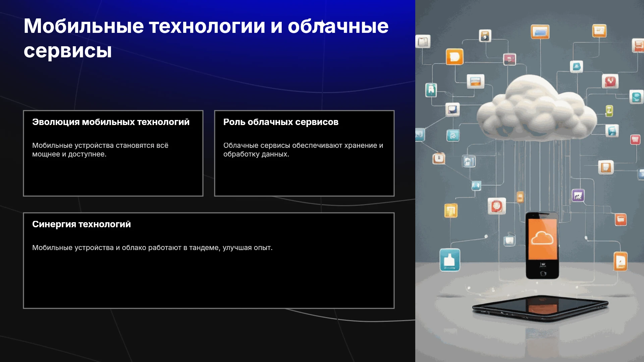Screen dimensions: 644x362
Task: Select the orange document icon at lower right
Action: point(621,261)
